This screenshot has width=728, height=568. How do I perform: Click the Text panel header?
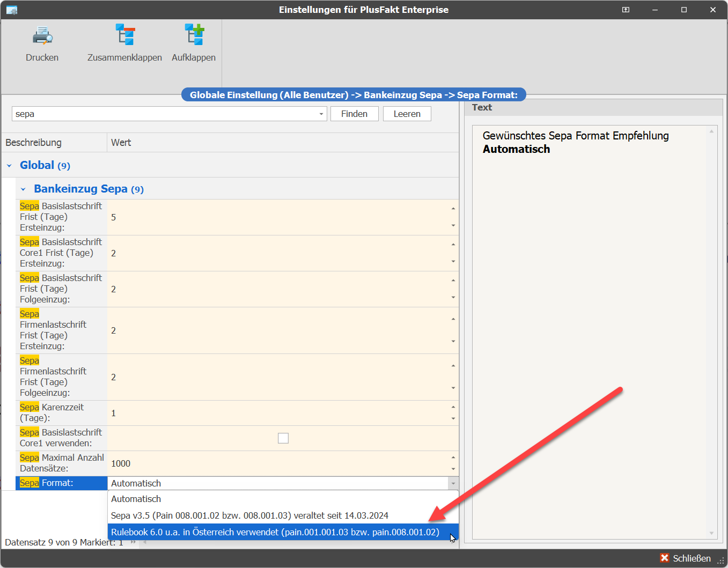pyautogui.click(x=594, y=107)
